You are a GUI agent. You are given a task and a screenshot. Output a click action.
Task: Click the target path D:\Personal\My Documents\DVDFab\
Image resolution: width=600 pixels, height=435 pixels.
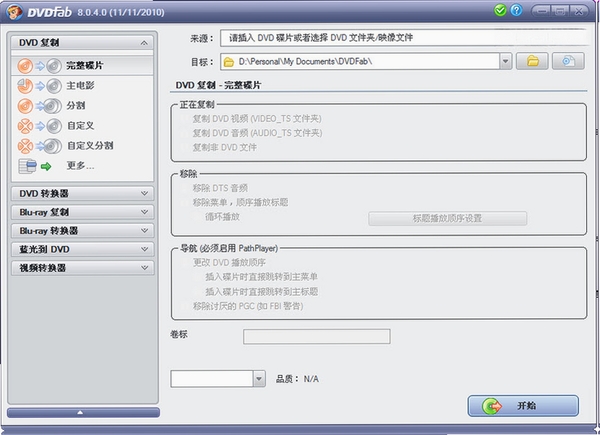coord(305,62)
